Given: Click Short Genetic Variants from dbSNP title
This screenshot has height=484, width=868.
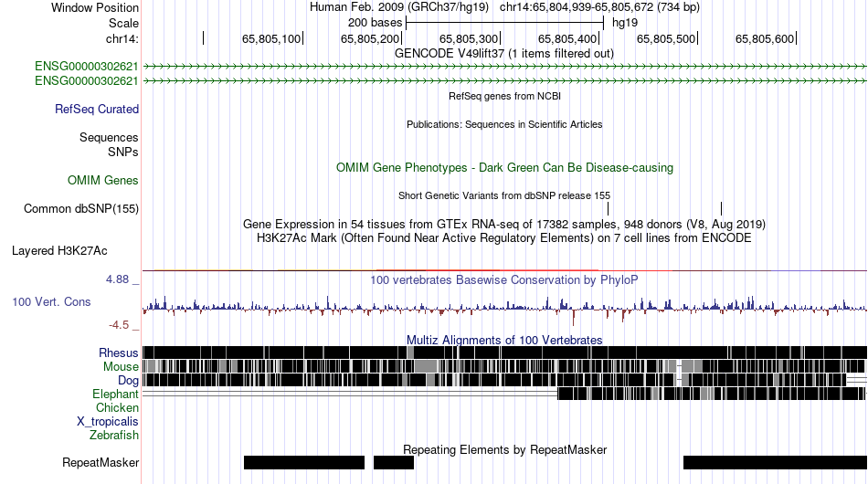Looking at the screenshot, I should [504, 195].
